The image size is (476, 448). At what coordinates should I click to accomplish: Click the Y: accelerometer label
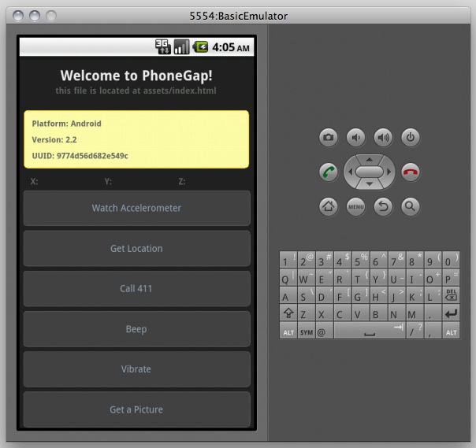click(108, 181)
